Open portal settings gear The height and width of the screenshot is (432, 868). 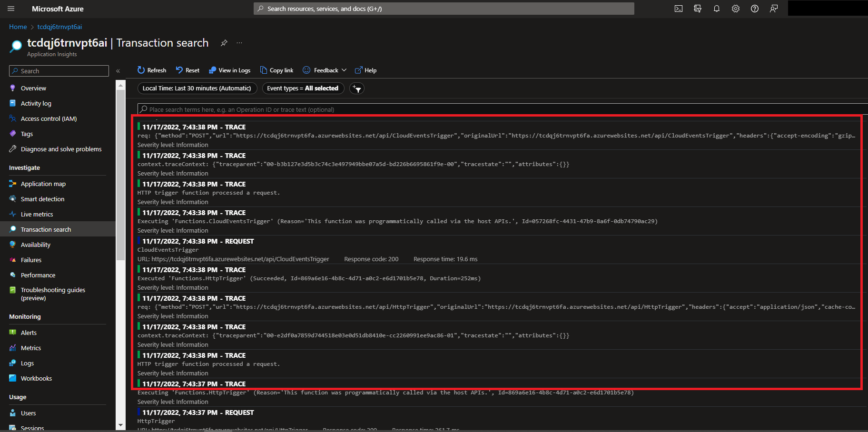click(x=736, y=9)
